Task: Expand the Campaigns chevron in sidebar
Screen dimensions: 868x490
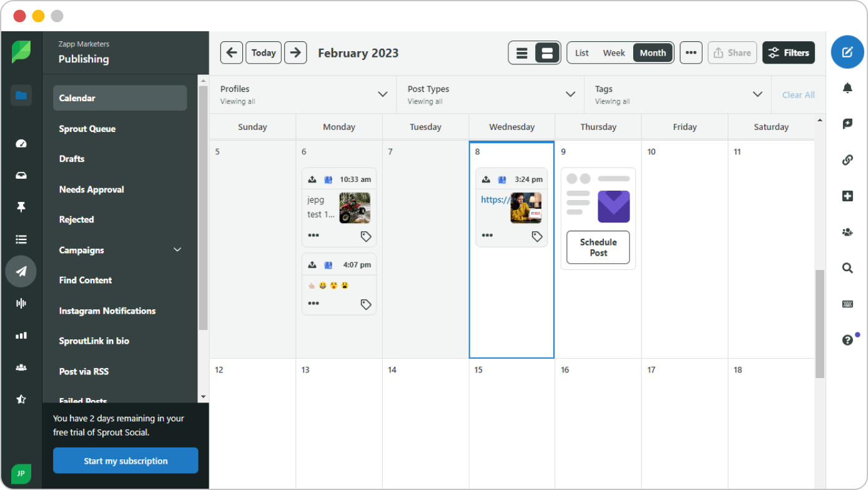Action: coord(177,250)
